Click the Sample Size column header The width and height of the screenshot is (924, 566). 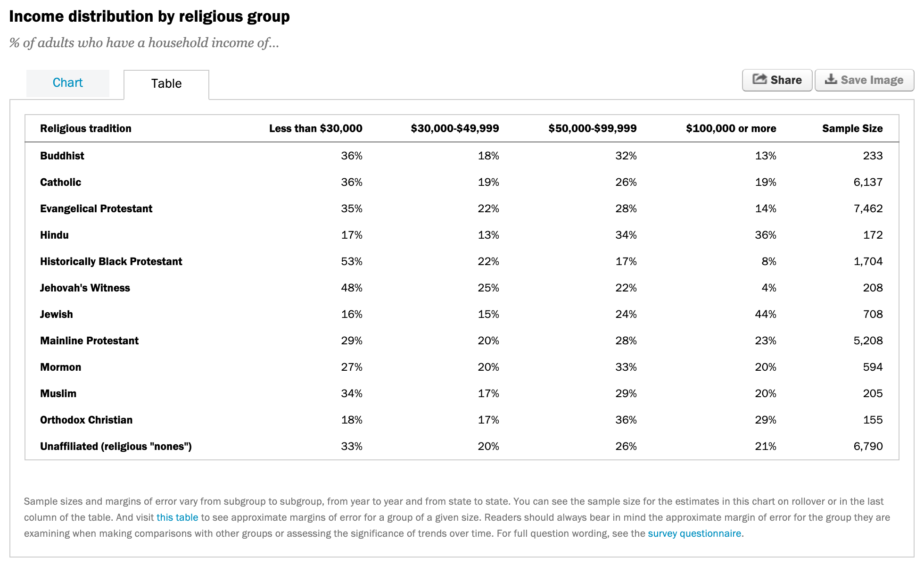tap(852, 129)
